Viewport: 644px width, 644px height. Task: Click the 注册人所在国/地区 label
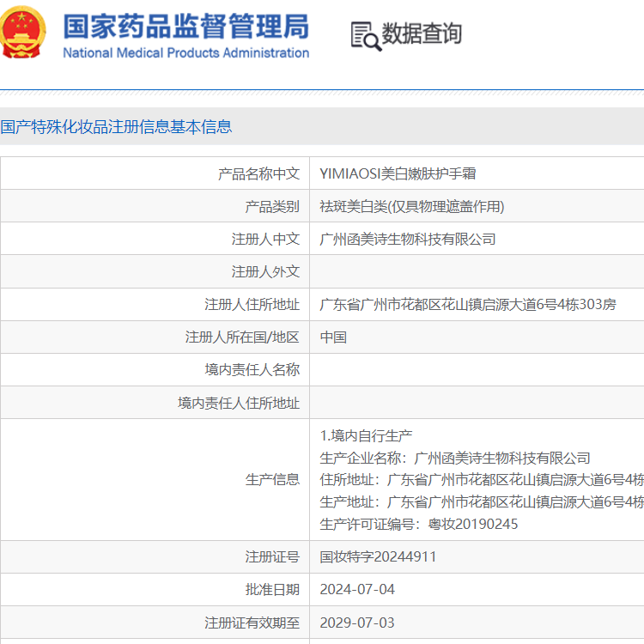(242, 337)
